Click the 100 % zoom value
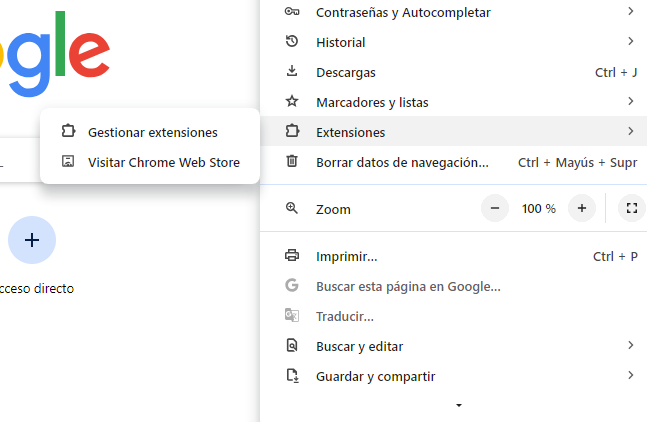The image size is (647, 422). click(x=538, y=208)
